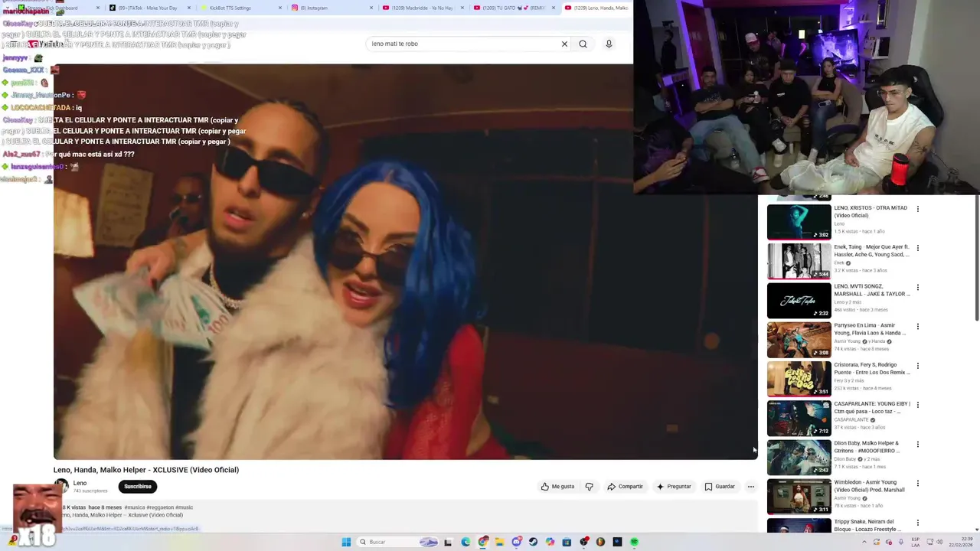
Task: Open options menu for JAKE & TAYLOR video
Action: pyautogui.click(x=917, y=288)
